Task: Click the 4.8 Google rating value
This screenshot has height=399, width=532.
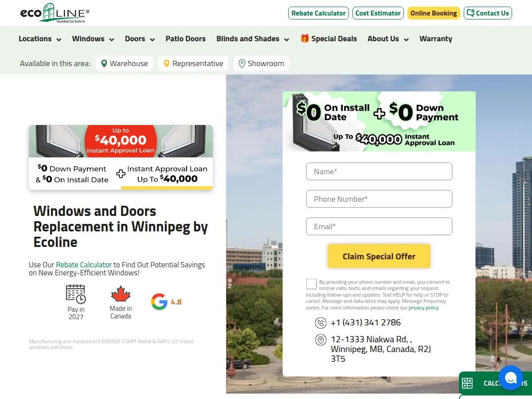Action: 176,302
